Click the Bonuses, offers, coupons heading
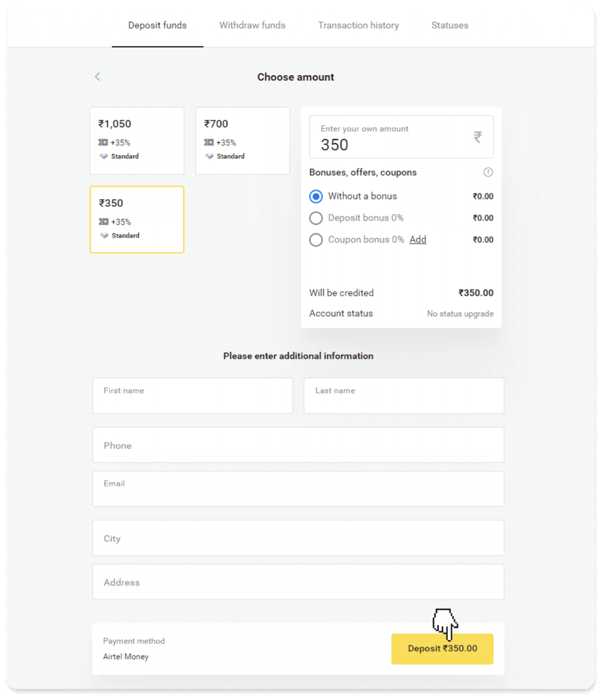Screen dimensions: 603x700 point(363,173)
